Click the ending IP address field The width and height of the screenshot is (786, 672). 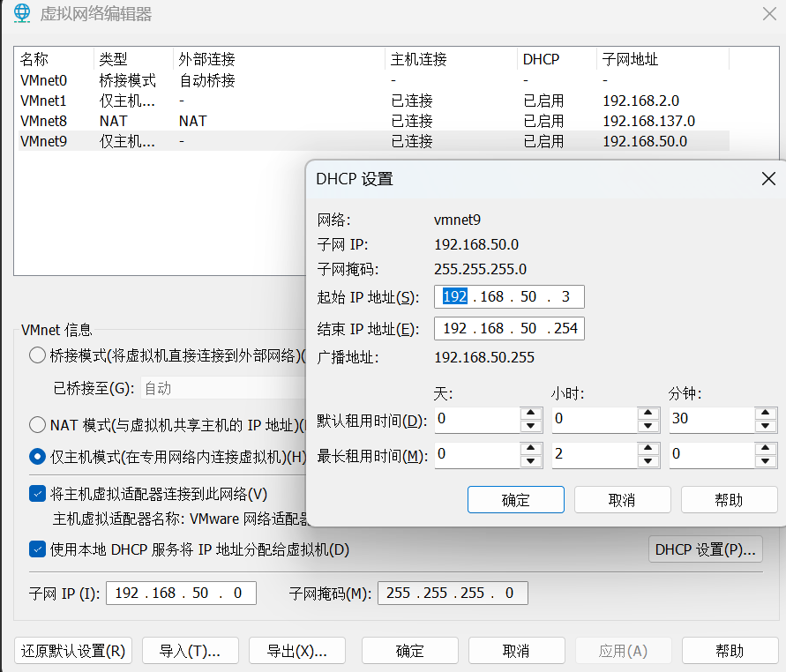coord(509,328)
